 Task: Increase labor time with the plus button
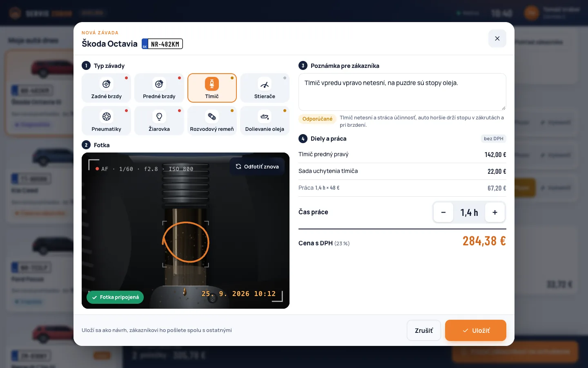495,212
